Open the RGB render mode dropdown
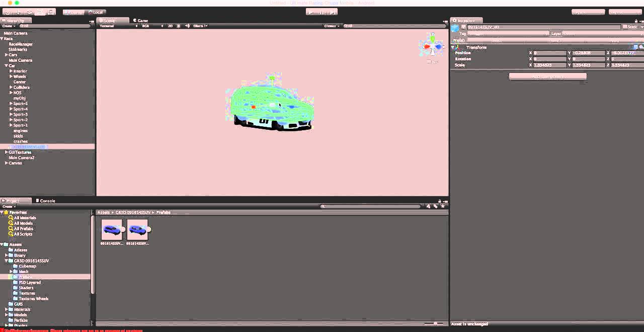The image size is (644, 332). point(152,26)
